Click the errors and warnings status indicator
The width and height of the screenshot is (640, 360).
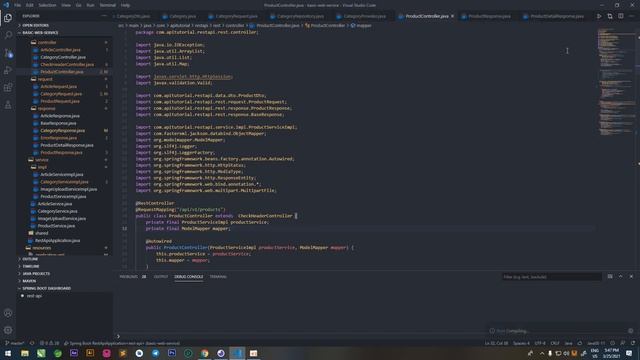click(x=49, y=343)
